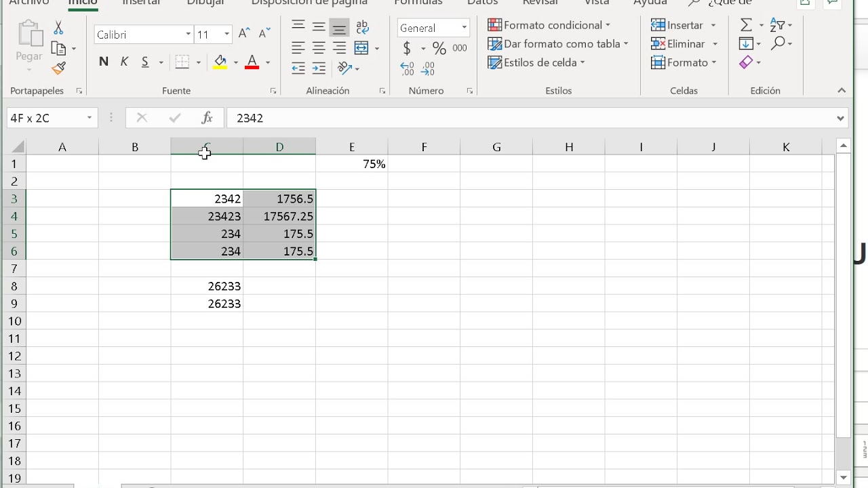The width and height of the screenshot is (868, 488).
Task: Click the increase decimals icon
Action: (x=407, y=68)
